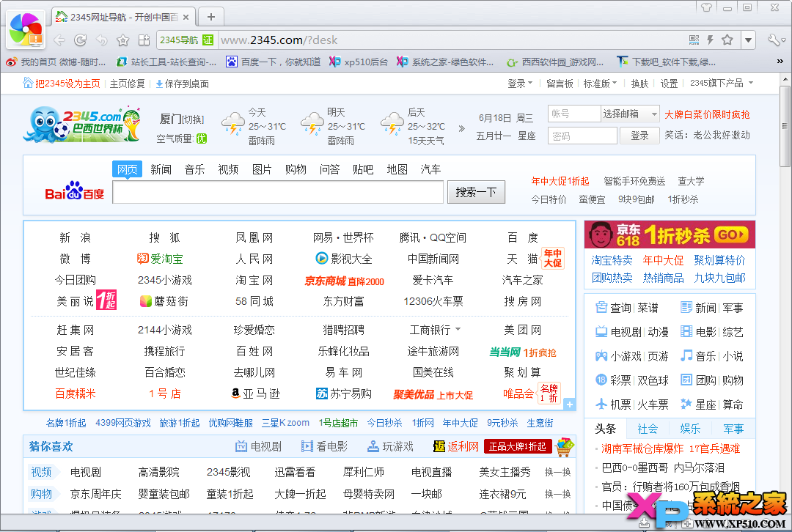
Task: Open the 标准版 version dropdown
Action: (x=600, y=84)
